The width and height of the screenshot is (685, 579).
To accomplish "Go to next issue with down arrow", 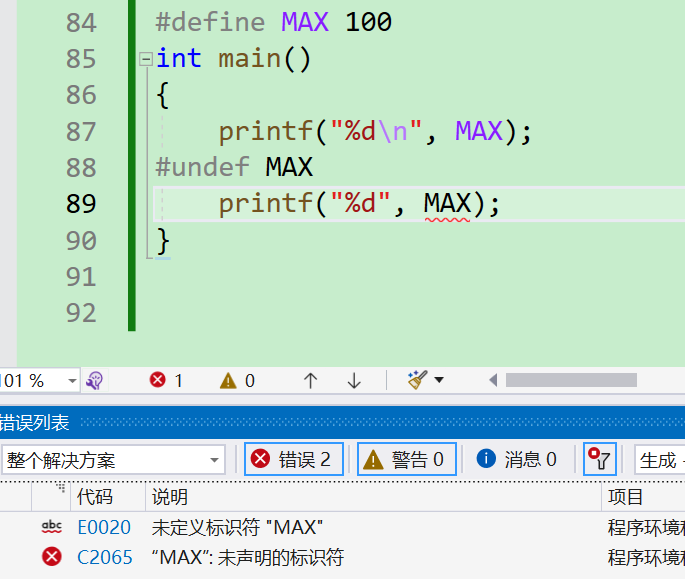I will (x=354, y=381).
